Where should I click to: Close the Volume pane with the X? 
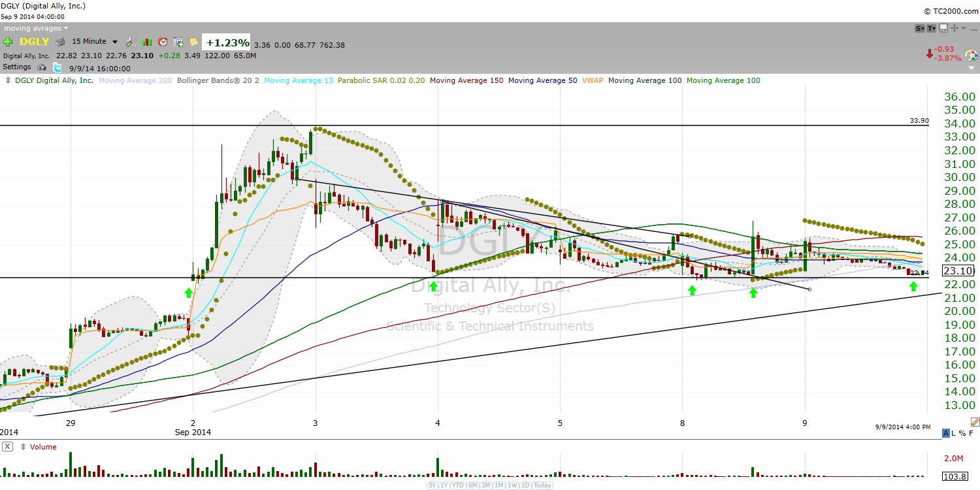coord(7,447)
